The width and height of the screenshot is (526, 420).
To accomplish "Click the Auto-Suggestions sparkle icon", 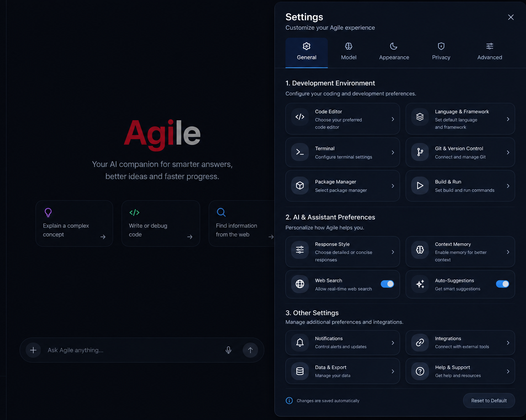I will click(x=420, y=284).
